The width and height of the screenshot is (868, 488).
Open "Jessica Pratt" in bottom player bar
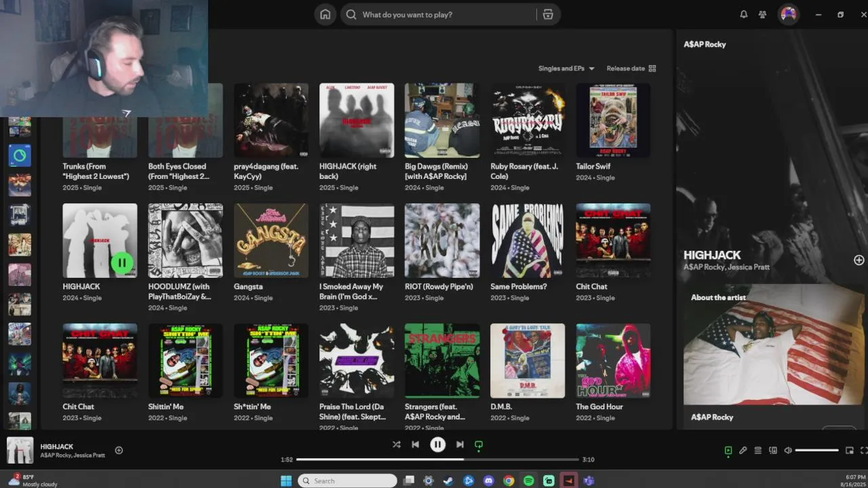coord(87,455)
